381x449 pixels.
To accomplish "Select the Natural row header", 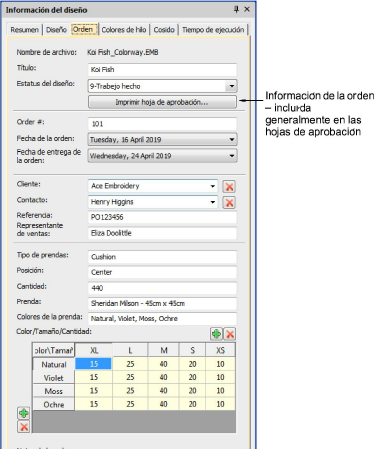I will click(x=54, y=364).
